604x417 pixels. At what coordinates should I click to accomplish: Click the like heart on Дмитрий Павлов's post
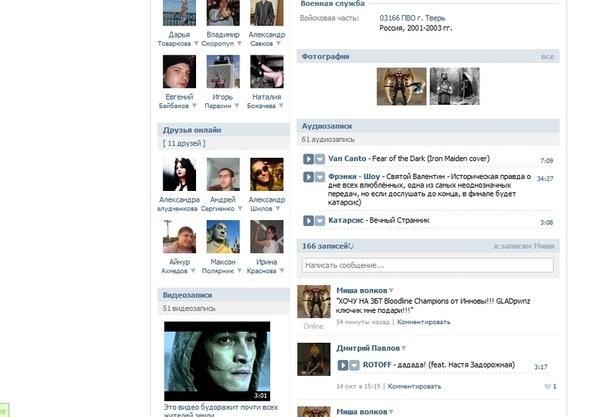click(548, 386)
